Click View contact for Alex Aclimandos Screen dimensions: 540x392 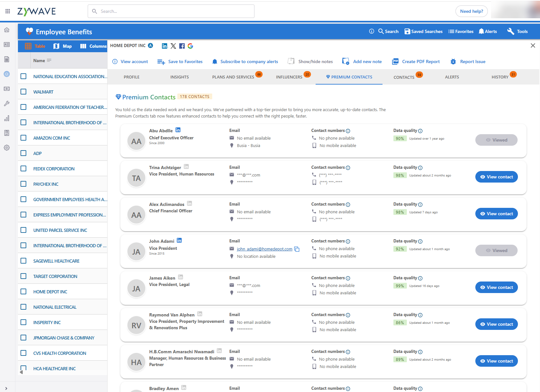click(496, 214)
